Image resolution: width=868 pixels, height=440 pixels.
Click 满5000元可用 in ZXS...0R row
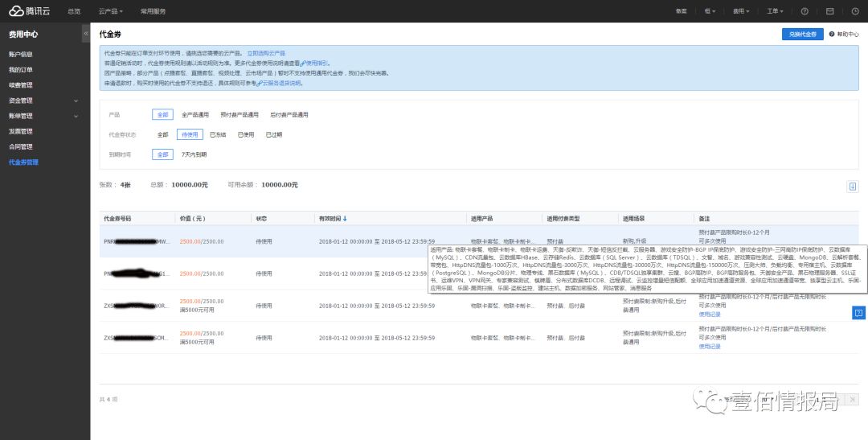[197, 310]
